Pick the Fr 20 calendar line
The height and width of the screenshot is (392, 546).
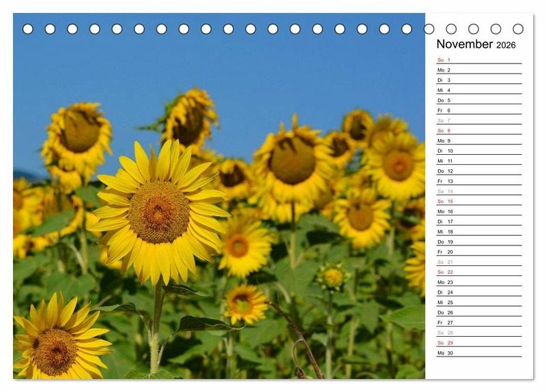click(478, 252)
